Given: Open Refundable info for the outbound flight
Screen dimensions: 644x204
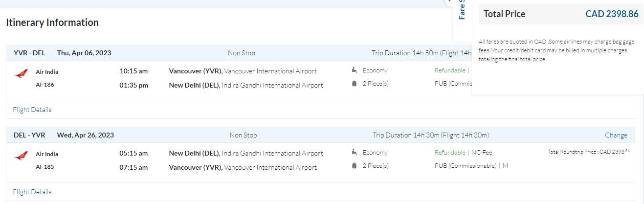Looking at the screenshot, I should click(x=450, y=70).
